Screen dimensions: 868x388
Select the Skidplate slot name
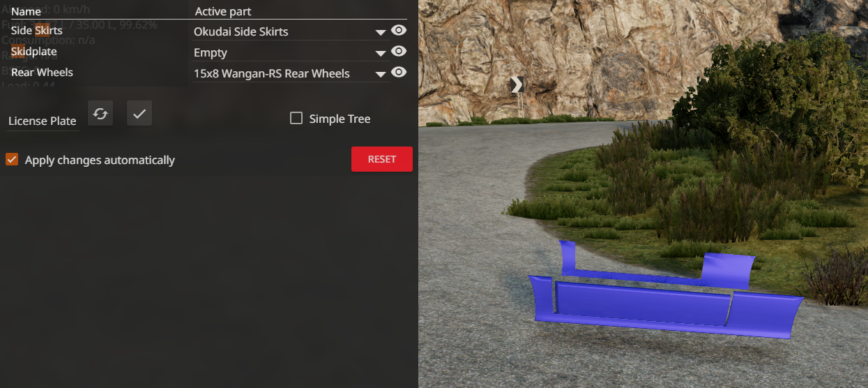[x=34, y=51]
